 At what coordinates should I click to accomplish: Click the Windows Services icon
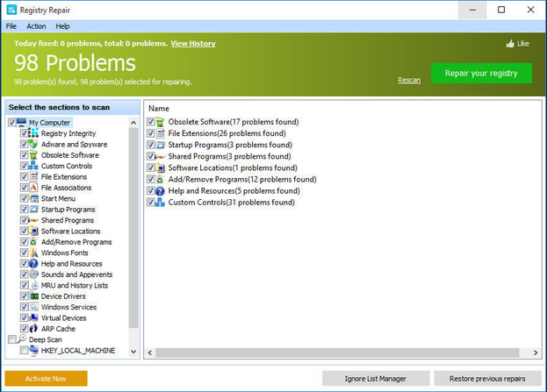pyautogui.click(x=33, y=307)
